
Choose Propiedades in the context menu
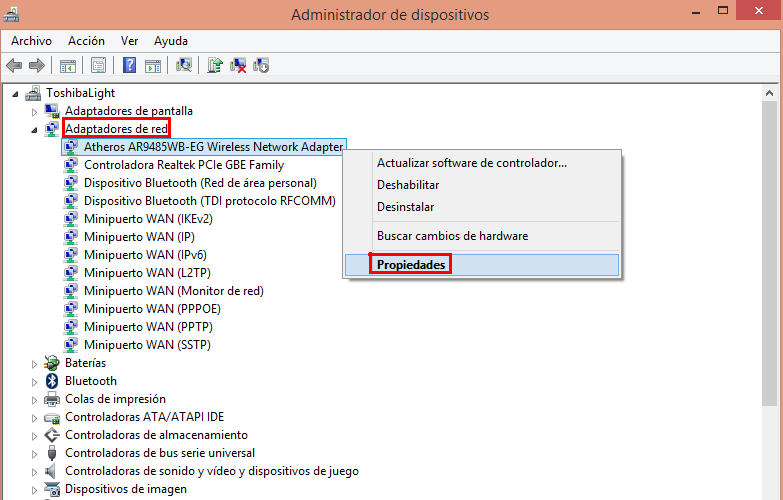pyautogui.click(x=411, y=265)
